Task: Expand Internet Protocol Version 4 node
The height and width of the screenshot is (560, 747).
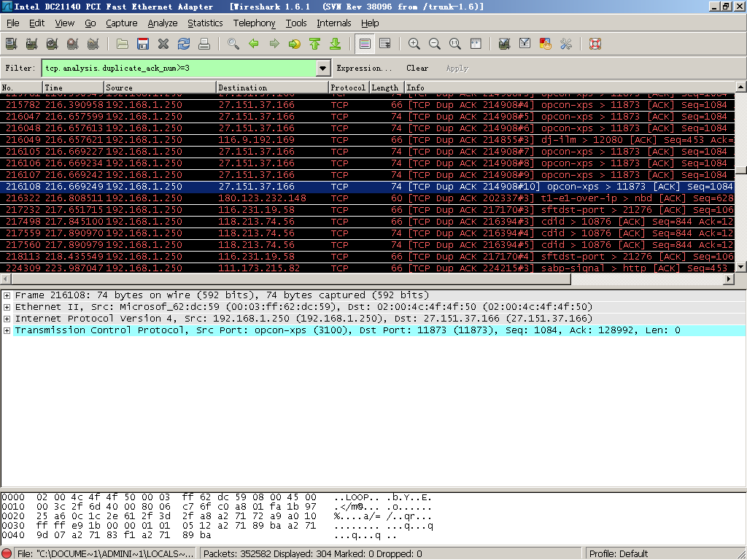Action: [x=7, y=319]
